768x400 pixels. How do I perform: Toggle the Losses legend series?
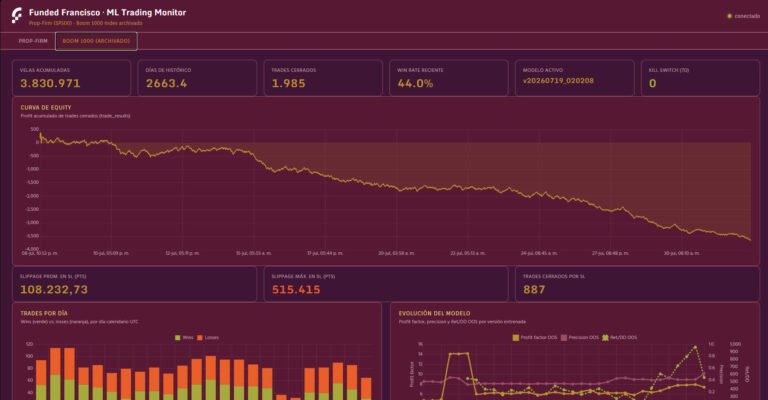208,338
